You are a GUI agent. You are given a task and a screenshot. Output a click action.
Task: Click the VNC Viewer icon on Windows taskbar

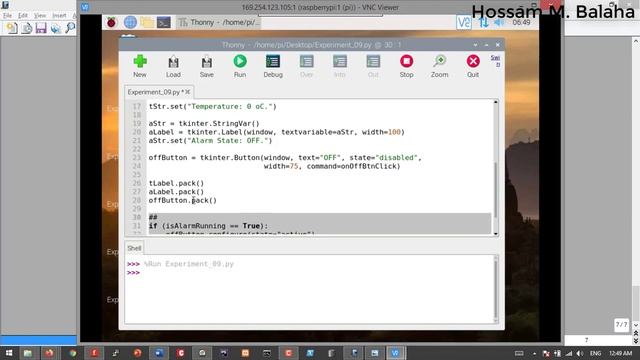[395, 353]
